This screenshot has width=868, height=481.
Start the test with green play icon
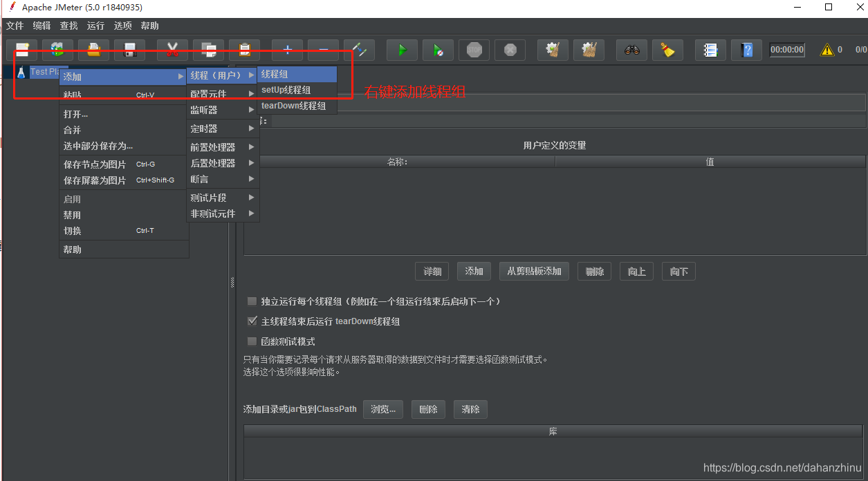point(402,50)
